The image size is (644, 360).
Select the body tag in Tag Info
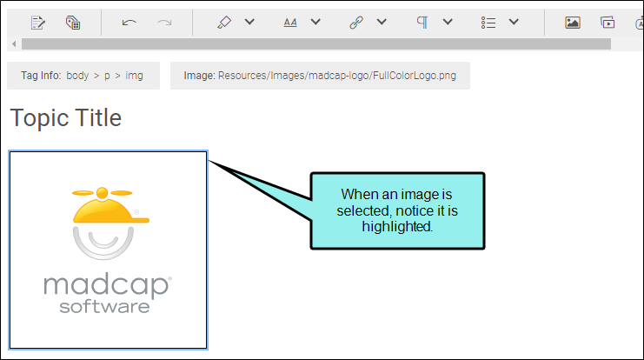tap(77, 76)
